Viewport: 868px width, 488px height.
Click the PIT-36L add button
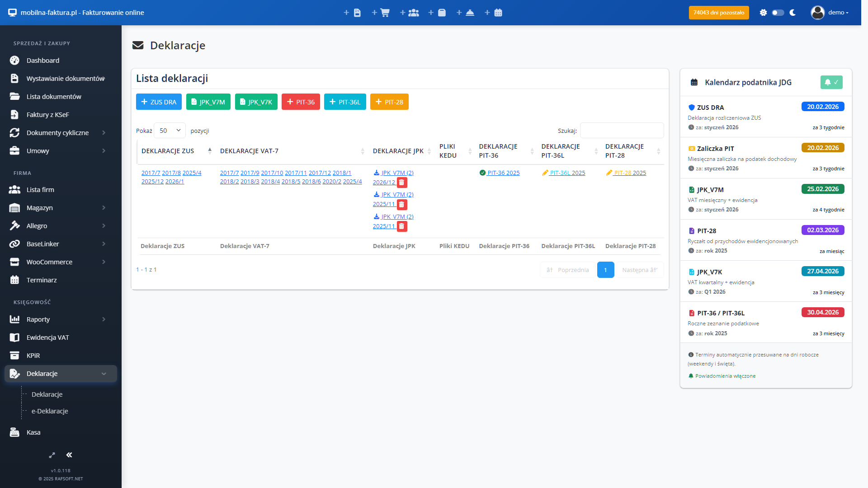click(344, 102)
